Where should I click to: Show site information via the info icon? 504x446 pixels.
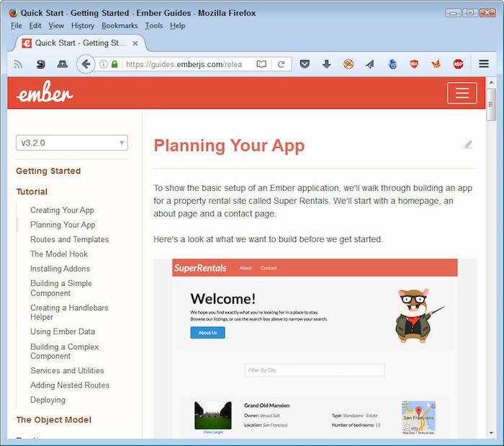tap(103, 64)
